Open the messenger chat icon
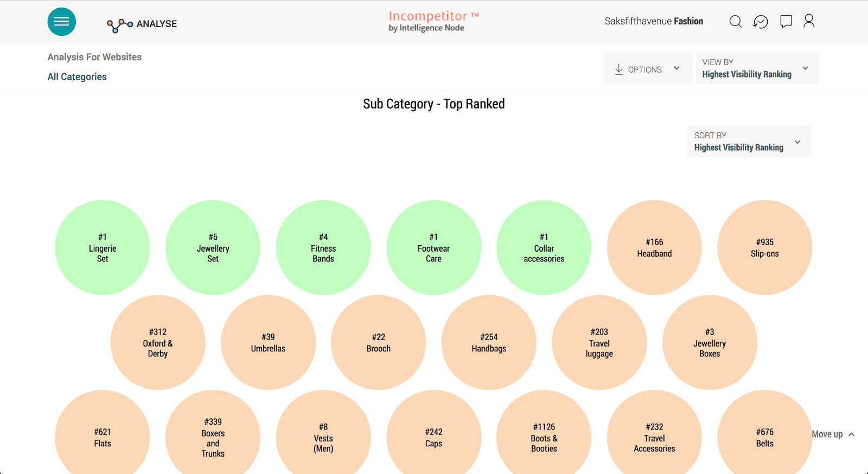The image size is (868, 474). click(761, 21)
